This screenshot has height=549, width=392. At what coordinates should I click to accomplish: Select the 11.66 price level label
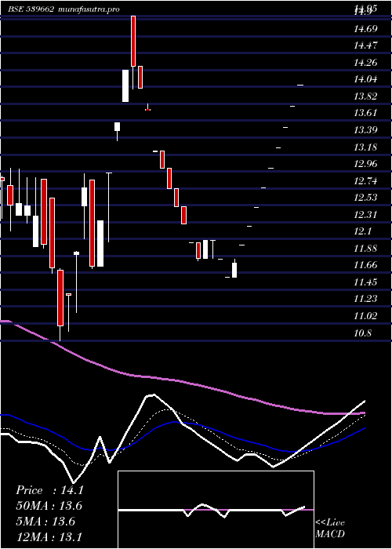coord(365,265)
